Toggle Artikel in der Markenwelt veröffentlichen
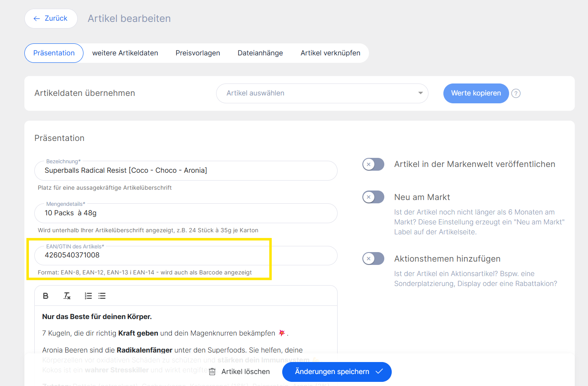This screenshot has height=386, width=588. point(374,164)
